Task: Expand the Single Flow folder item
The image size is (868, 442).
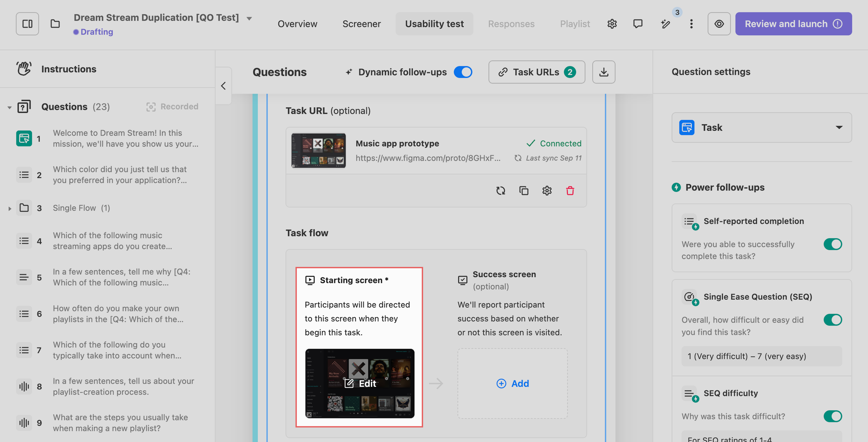Action: (x=10, y=208)
